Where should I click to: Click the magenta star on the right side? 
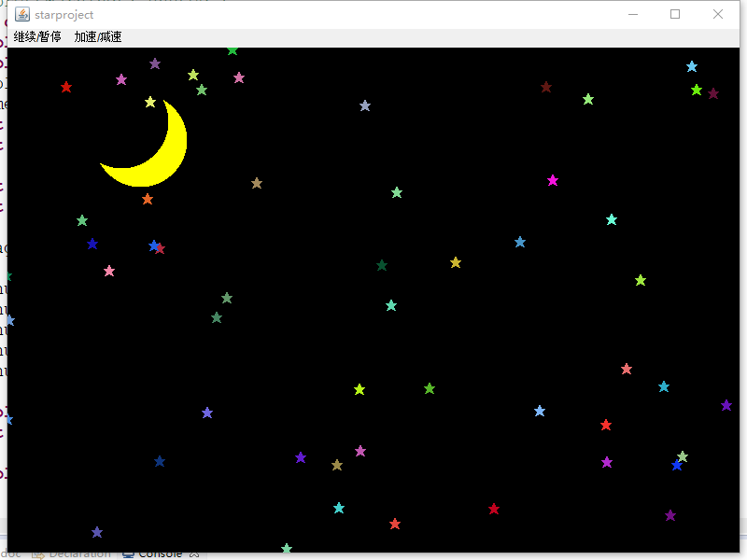pos(553,181)
